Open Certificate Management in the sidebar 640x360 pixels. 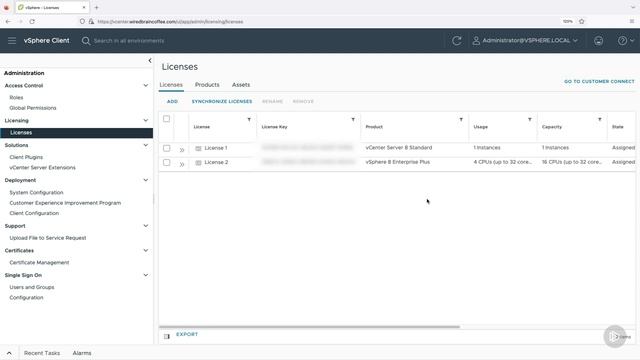[39, 262]
